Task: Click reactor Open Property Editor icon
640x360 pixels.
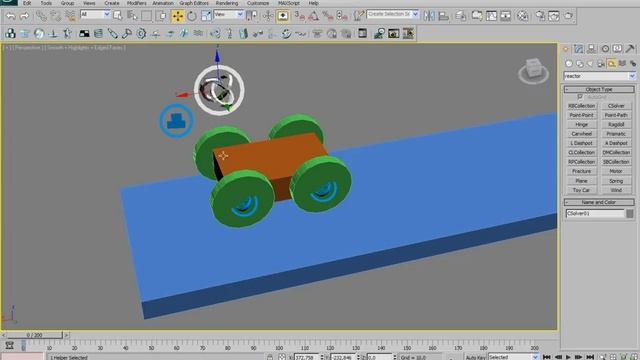Action: pos(362,33)
